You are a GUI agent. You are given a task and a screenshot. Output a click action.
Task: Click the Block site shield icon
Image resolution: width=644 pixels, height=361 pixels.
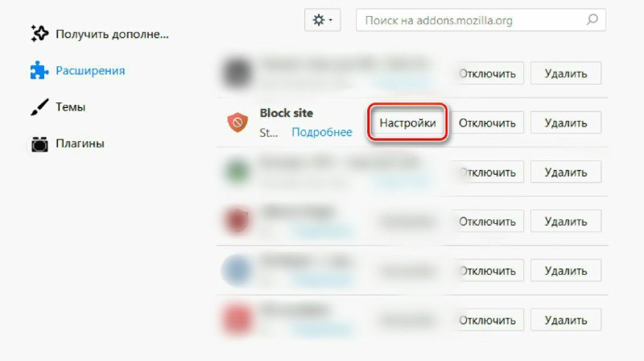click(237, 122)
